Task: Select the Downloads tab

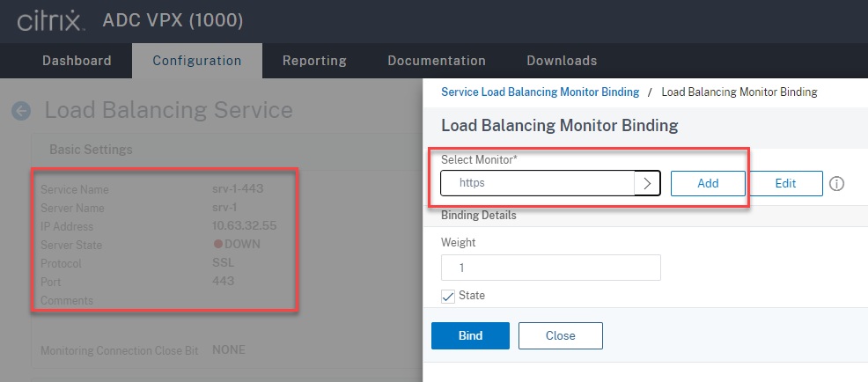Action: pos(562,61)
